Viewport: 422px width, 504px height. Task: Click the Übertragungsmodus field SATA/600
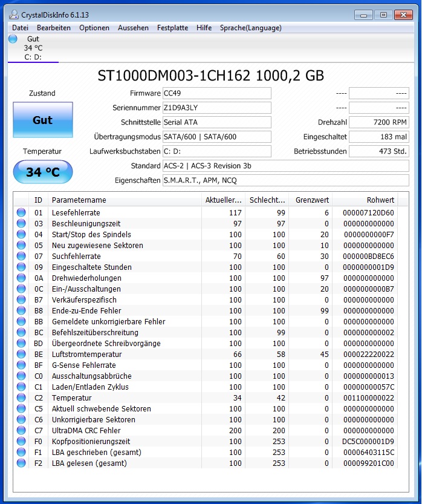pyautogui.click(x=217, y=137)
